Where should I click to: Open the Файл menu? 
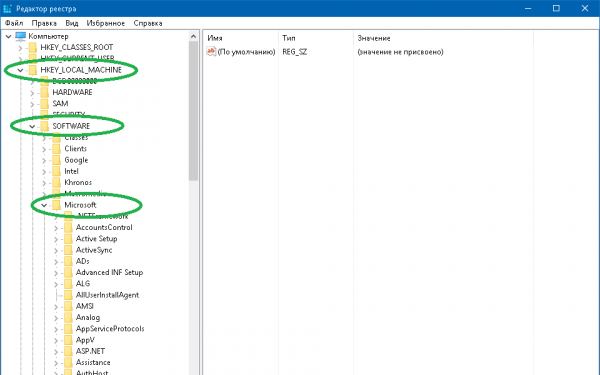tap(14, 23)
